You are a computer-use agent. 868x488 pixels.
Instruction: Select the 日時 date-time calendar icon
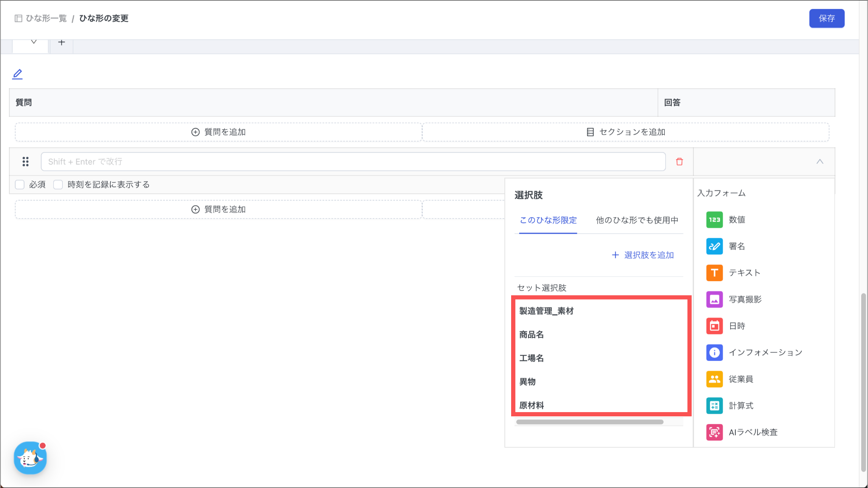(x=714, y=326)
